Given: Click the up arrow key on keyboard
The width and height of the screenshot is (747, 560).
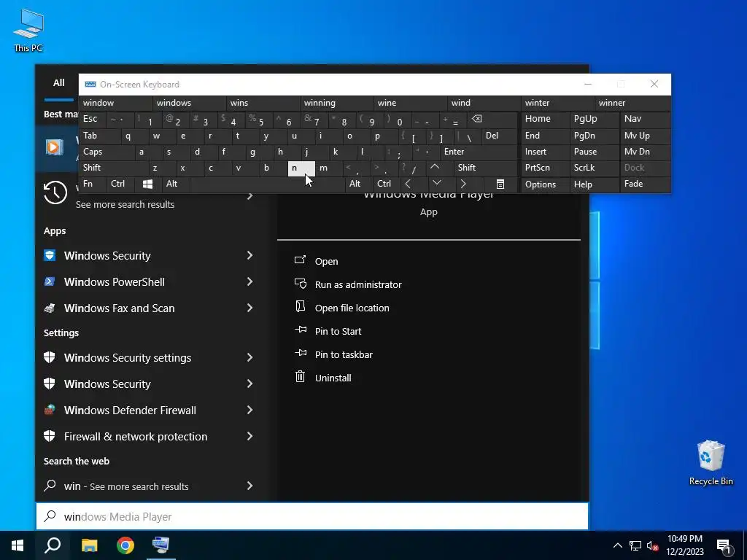Looking at the screenshot, I should [435, 168].
